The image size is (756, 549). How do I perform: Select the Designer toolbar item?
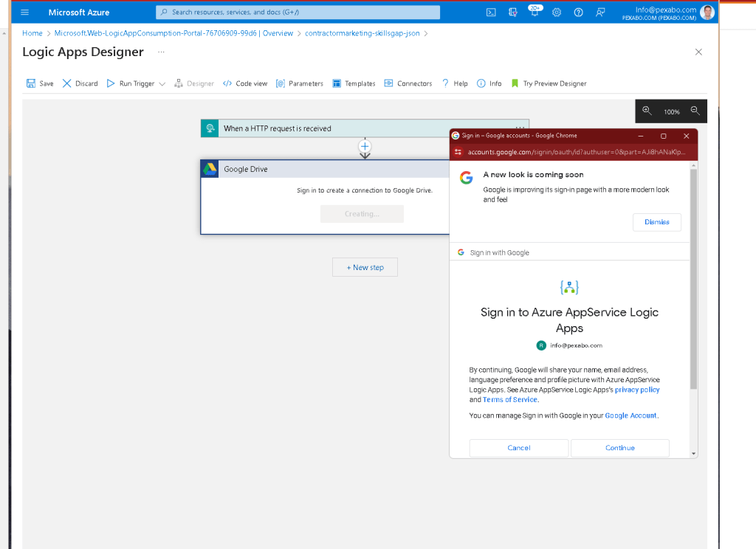(x=194, y=83)
